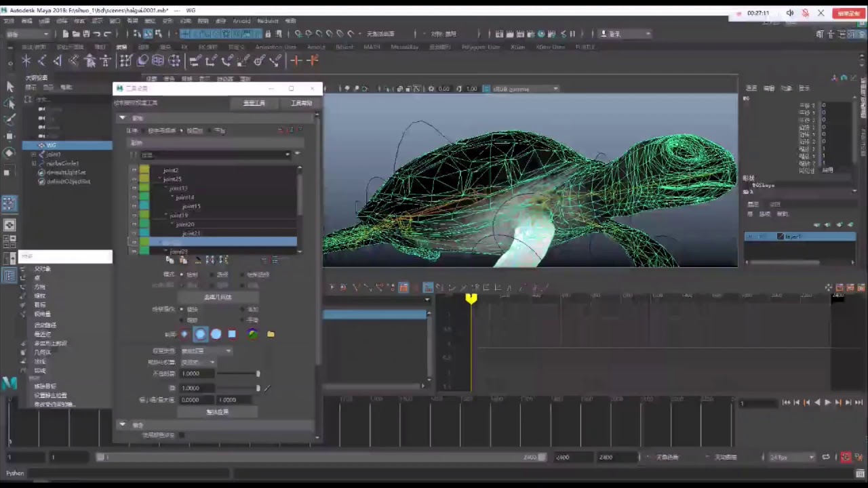Switch to the Bifrost shelf tab
Image resolution: width=868 pixels, height=488 pixels.
[344, 47]
